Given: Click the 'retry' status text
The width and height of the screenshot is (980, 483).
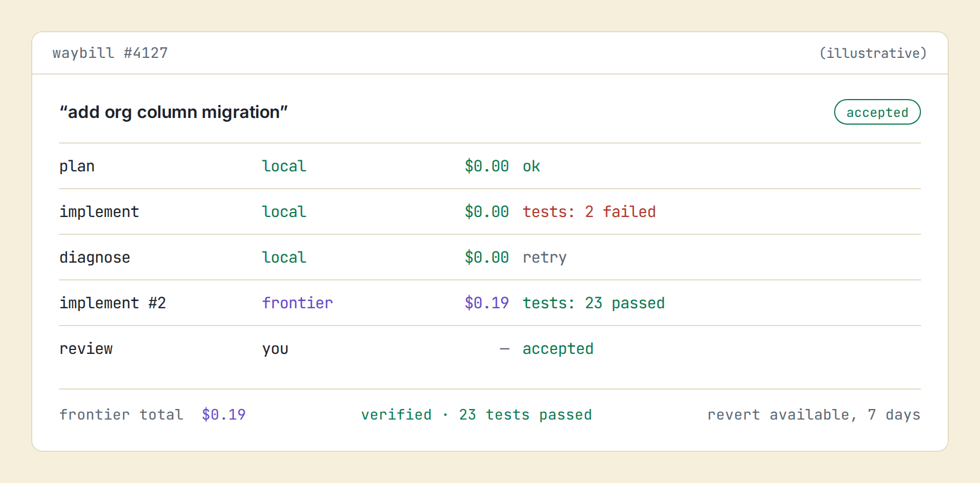Looking at the screenshot, I should (x=545, y=258).
